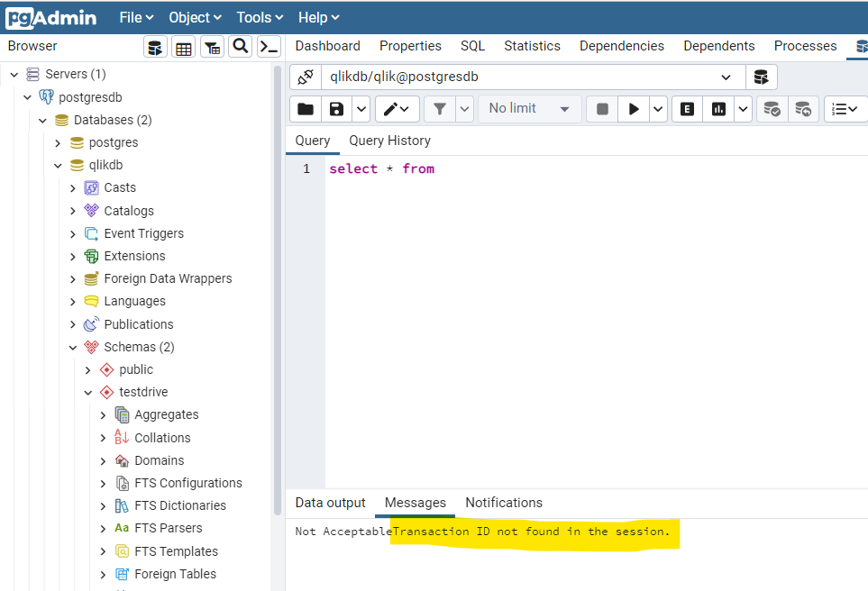Open the Macros list icon
This screenshot has height=591, width=868.
pos(845,109)
